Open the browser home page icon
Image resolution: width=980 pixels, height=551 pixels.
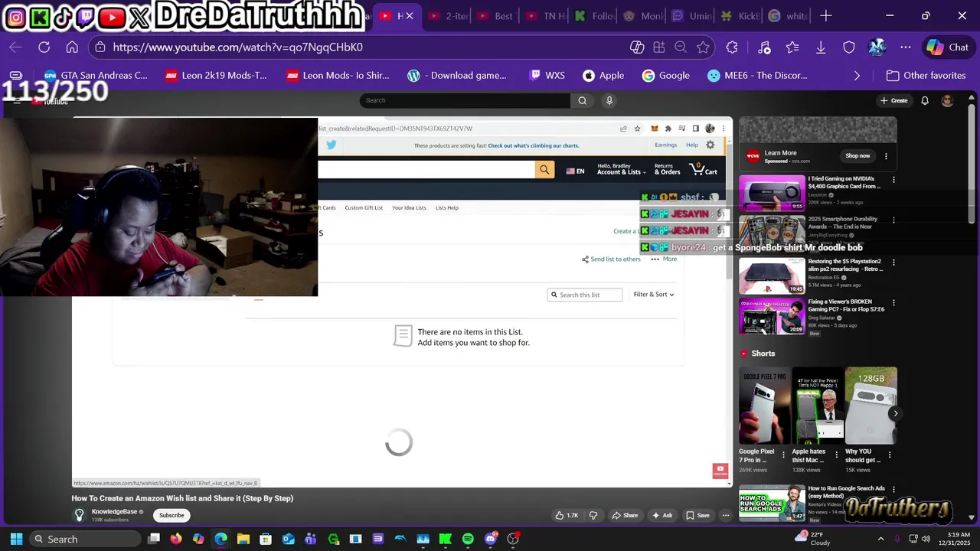pyautogui.click(x=72, y=47)
